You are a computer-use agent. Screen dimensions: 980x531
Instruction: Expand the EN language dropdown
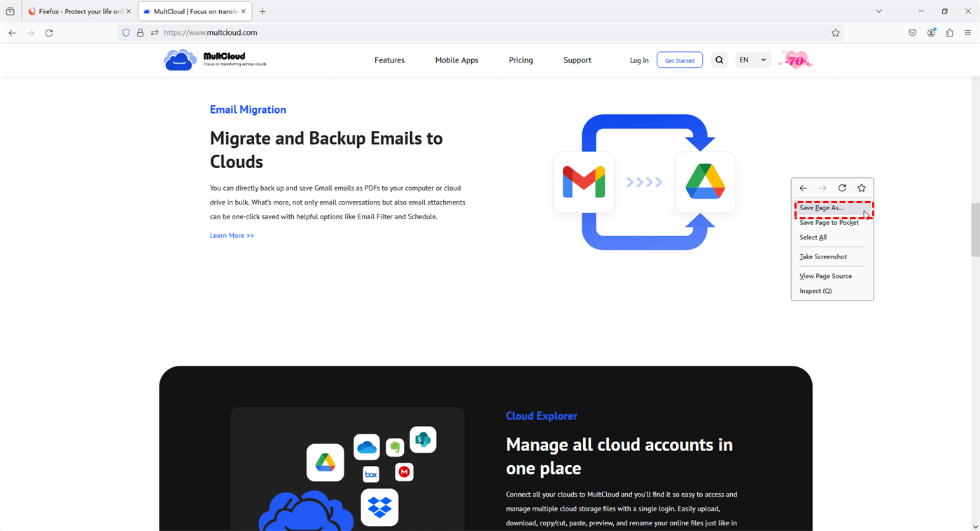click(x=752, y=60)
